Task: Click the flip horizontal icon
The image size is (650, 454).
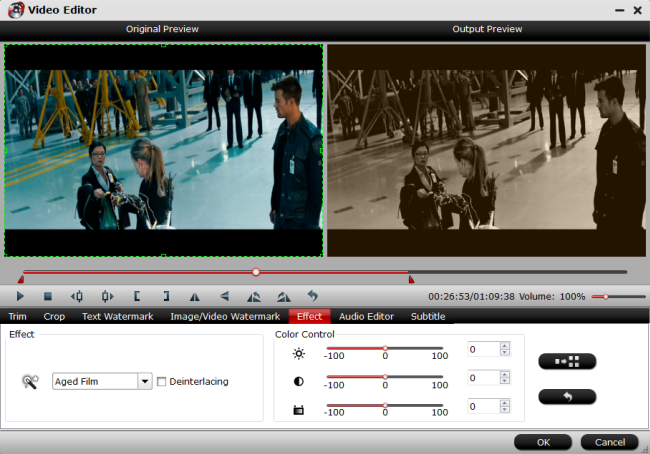Action: pyautogui.click(x=195, y=296)
